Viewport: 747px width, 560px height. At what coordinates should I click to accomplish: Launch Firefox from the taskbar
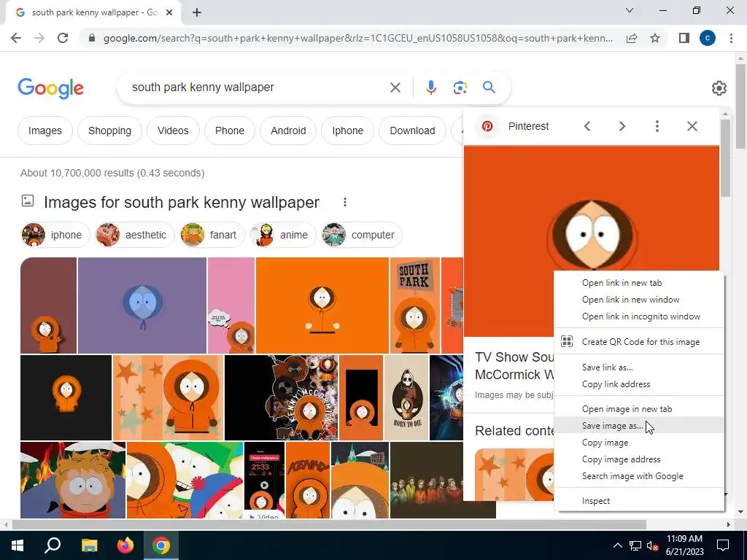125,545
